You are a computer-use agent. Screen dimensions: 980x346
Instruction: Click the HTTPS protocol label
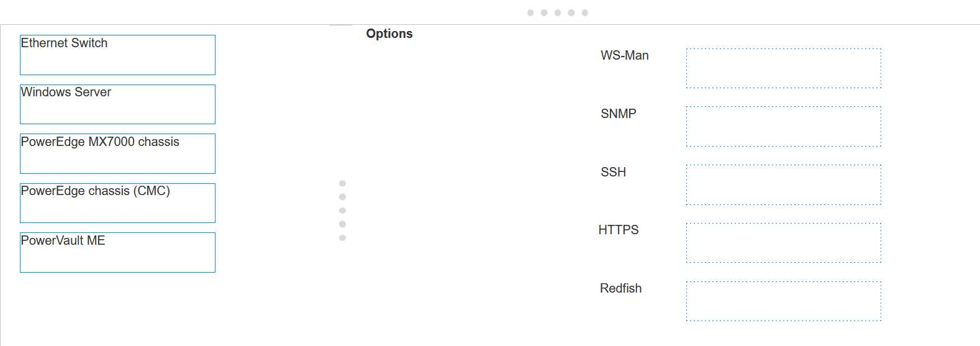[618, 230]
